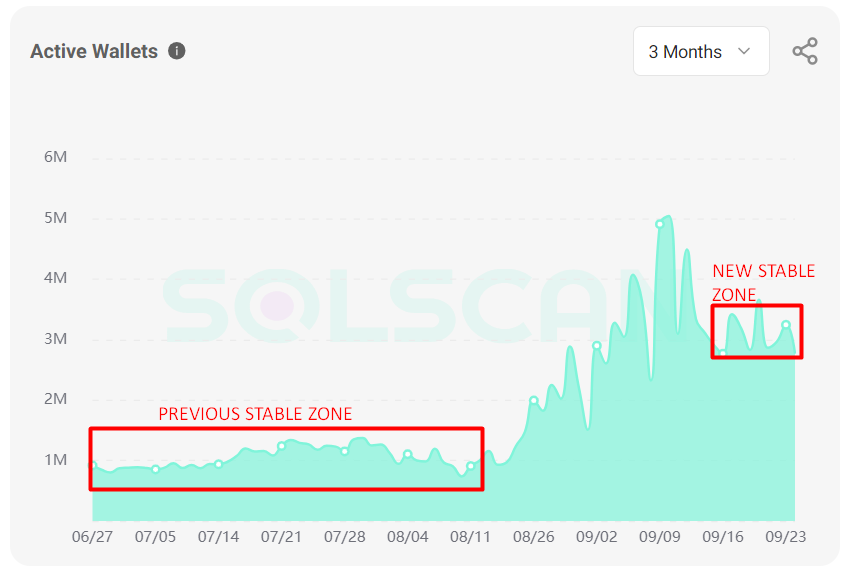866x574 pixels.
Task: Click the data point marker above 07/21
Action: [282, 446]
